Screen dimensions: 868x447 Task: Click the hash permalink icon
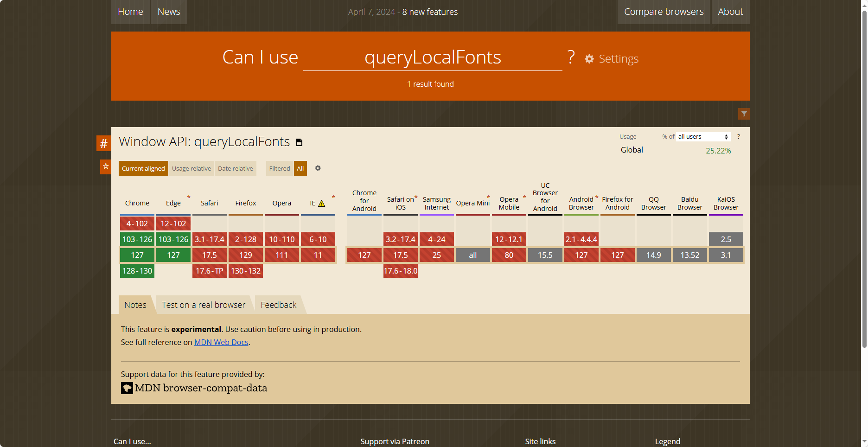pos(104,143)
